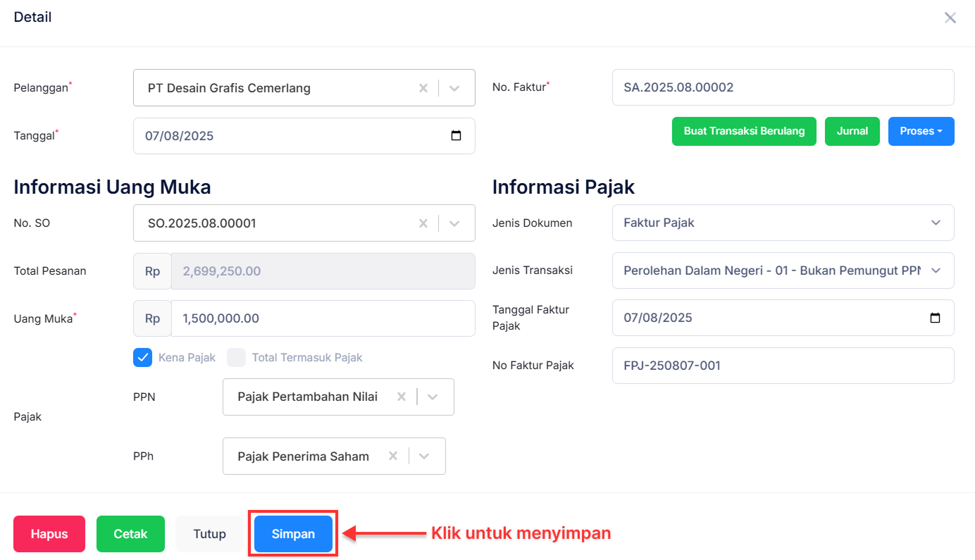Remove the PPh tax using its X icon
The width and height of the screenshot is (975, 560).
pyautogui.click(x=392, y=456)
